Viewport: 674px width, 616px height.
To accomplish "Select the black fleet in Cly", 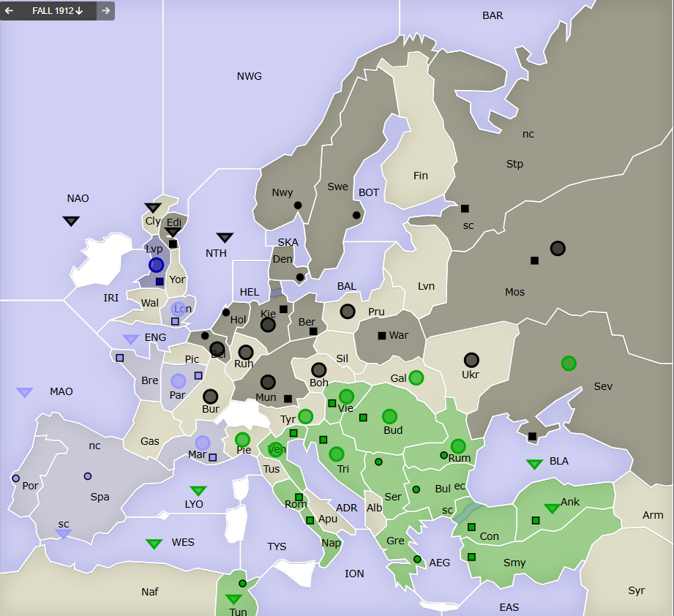I will (153, 208).
